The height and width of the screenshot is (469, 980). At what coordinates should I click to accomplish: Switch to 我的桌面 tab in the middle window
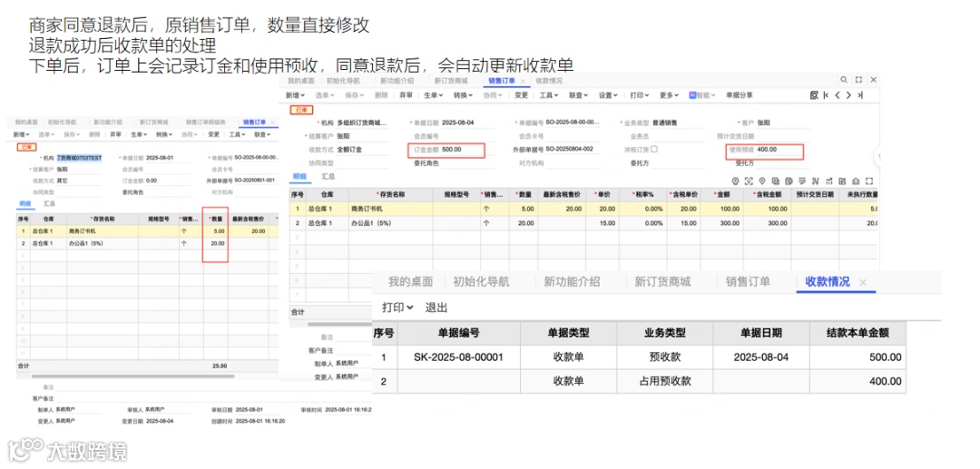[x=301, y=81]
